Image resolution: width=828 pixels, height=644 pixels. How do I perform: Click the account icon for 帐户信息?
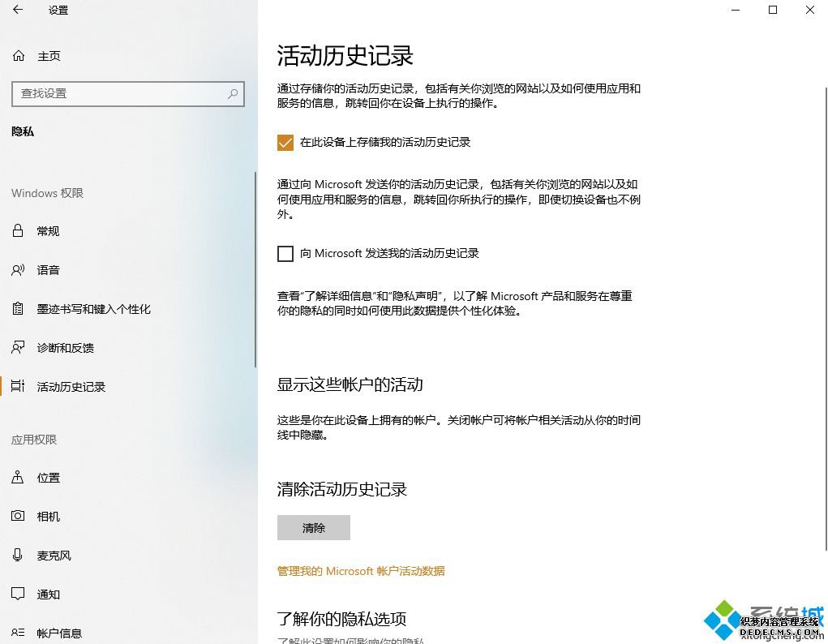click(18, 633)
